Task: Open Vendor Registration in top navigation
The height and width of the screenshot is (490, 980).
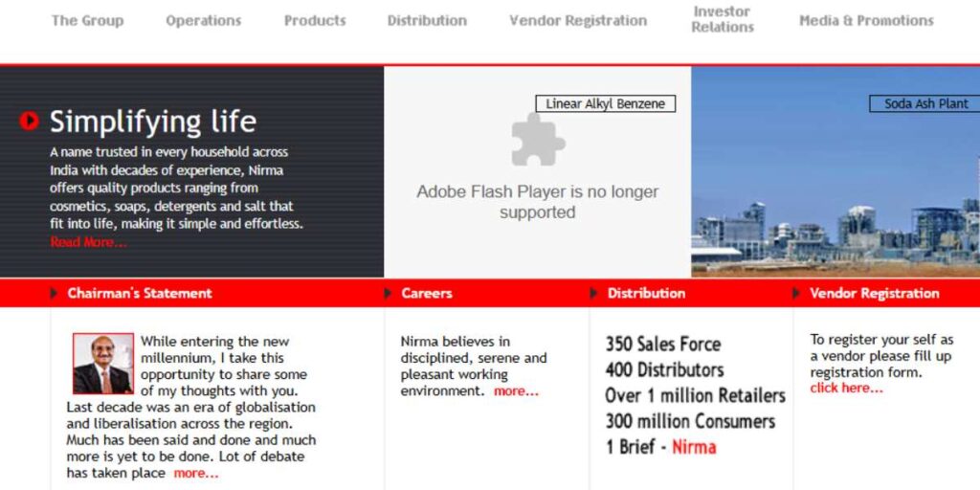Action: pos(578,21)
